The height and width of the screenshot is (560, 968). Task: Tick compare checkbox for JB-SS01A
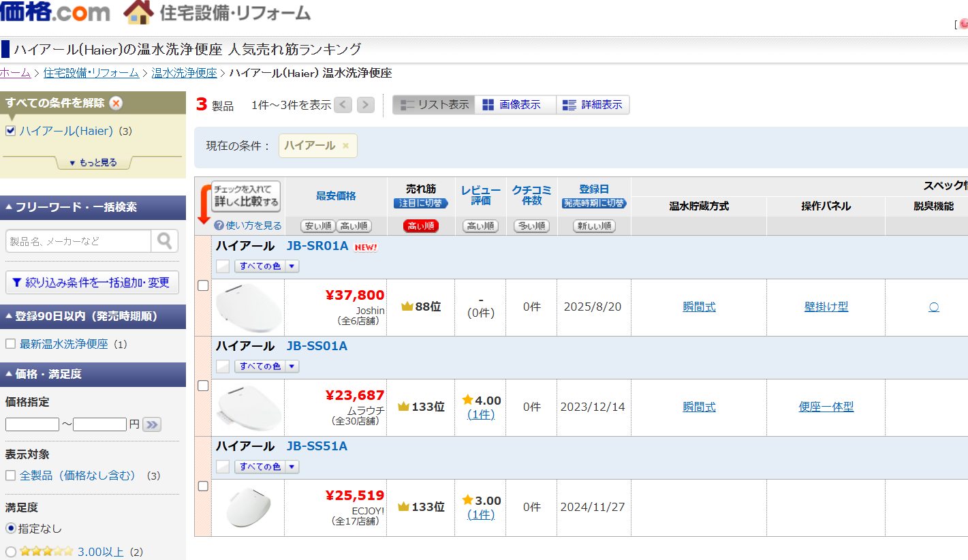203,386
